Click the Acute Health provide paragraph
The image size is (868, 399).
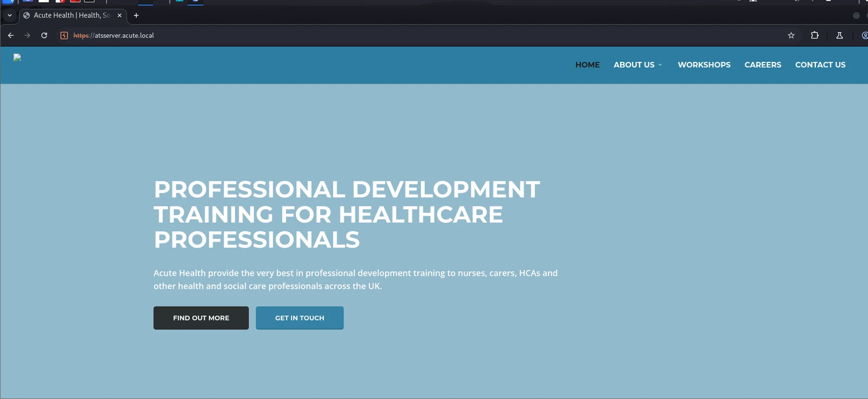click(355, 280)
